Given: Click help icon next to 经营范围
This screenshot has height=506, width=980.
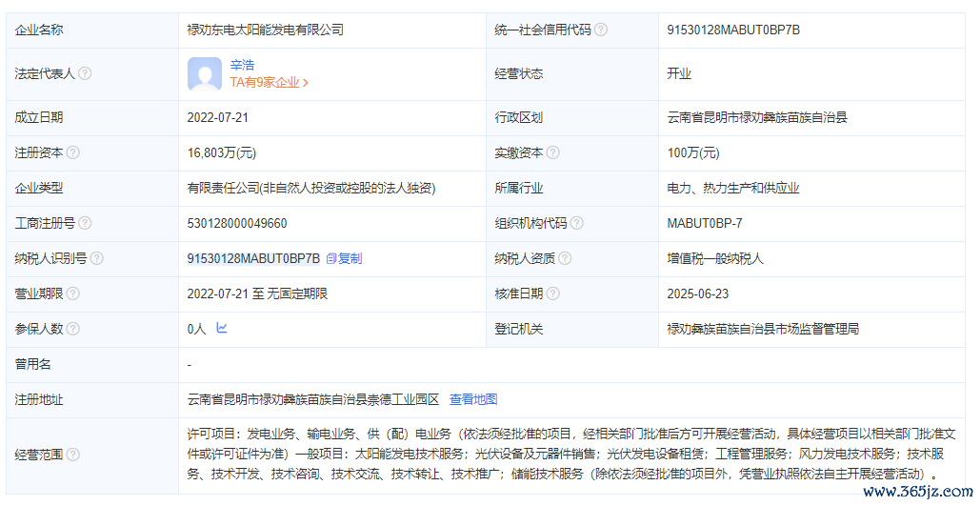Looking at the screenshot, I should [73, 455].
